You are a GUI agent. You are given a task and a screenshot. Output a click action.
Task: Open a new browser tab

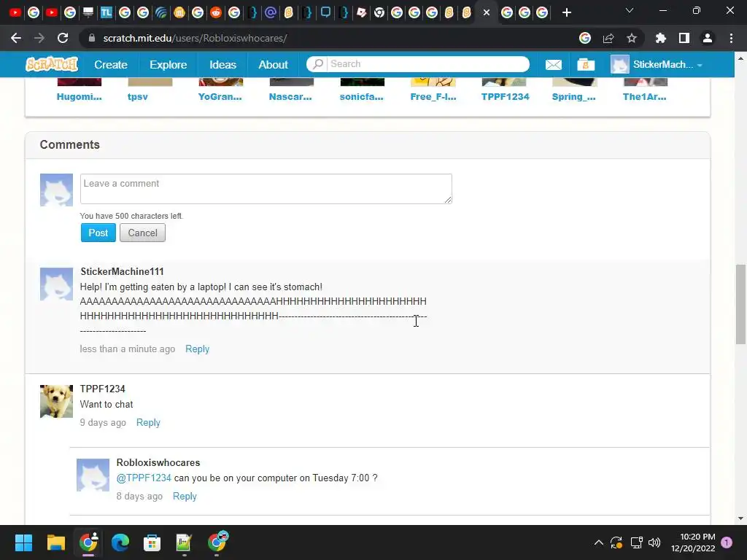[x=566, y=13]
